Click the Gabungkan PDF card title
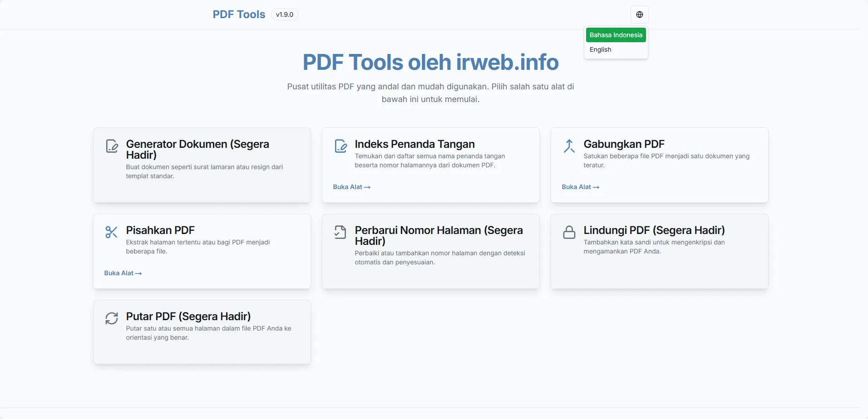The width and height of the screenshot is (868, 419). pyautogui.click(x=623, y=144)
